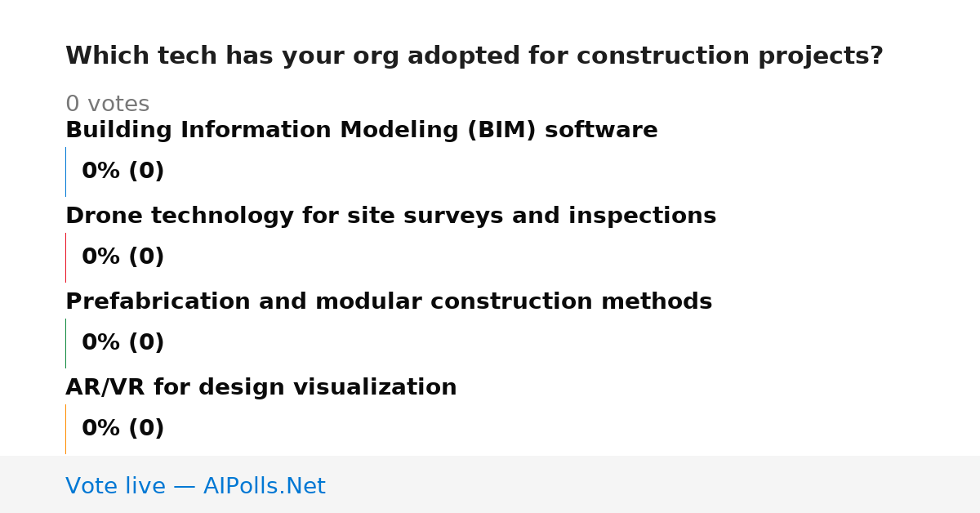Click 0% (0) under BIM software
Viewport: 980px width, 513px height.
123,172
